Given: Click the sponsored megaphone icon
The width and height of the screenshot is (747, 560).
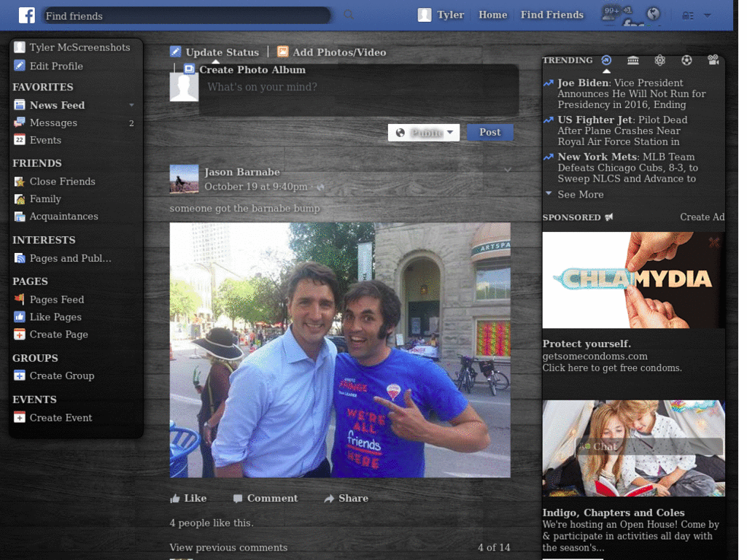Looking at the screenshot, I should 609,217.
